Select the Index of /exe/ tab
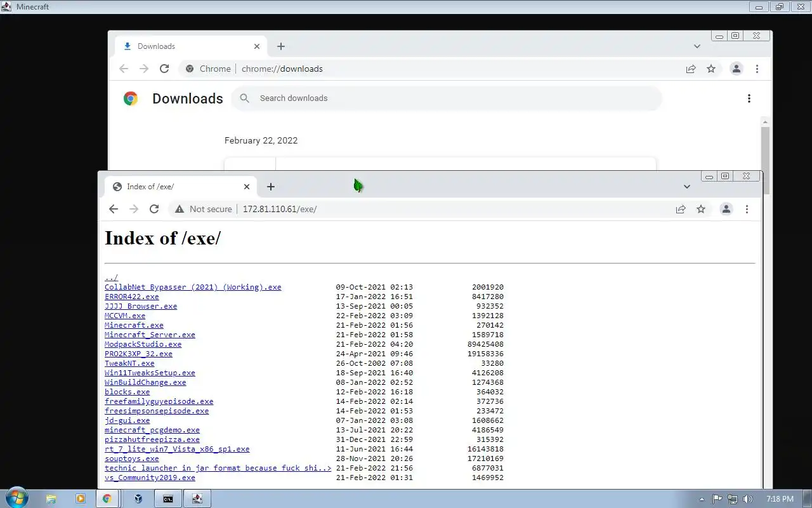 (x=180, y=187)
